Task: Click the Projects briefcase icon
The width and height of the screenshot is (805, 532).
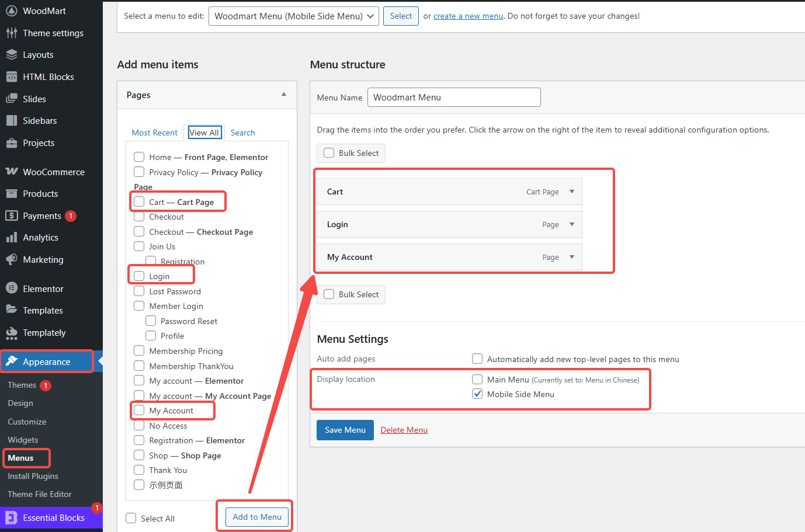Action: (x=12, y=143)
